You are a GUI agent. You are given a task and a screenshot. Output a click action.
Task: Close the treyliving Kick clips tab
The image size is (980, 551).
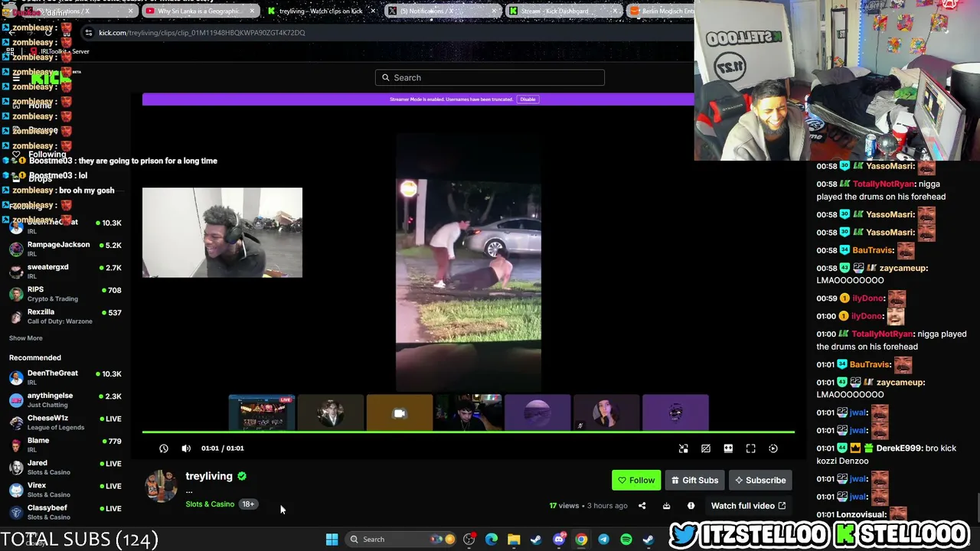pos(373,11)
